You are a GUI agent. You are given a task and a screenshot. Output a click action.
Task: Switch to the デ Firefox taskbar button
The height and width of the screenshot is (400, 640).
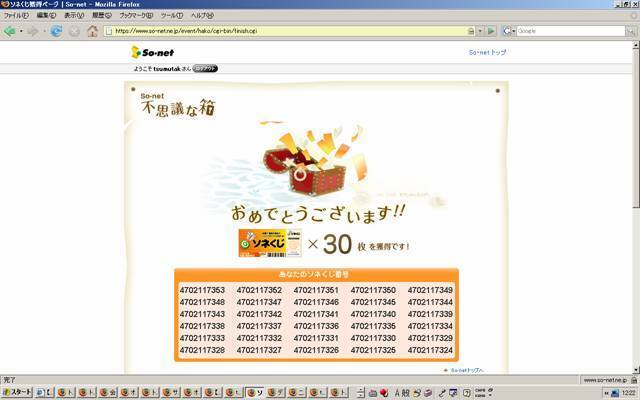[x=276, y=392]
